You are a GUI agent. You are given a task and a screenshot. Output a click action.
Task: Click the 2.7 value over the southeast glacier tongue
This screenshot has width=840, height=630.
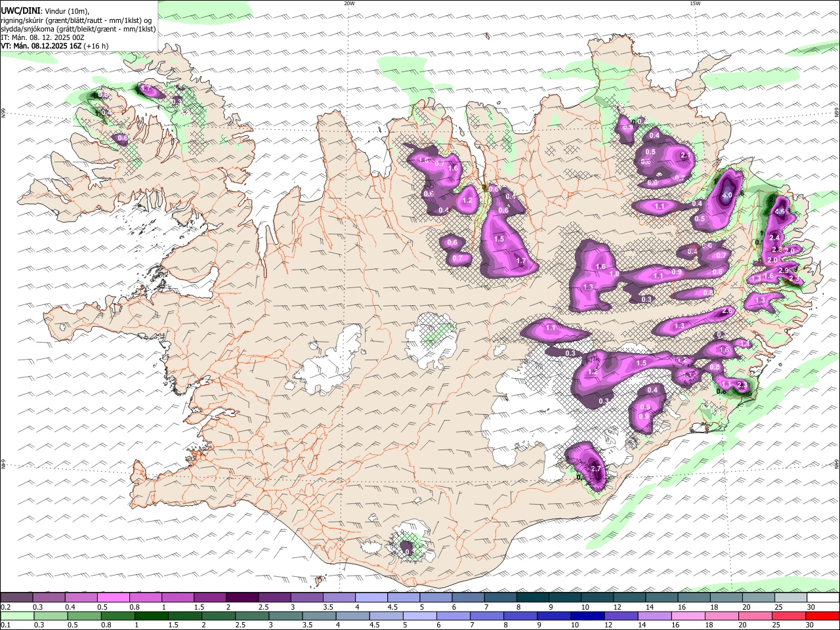596,469
